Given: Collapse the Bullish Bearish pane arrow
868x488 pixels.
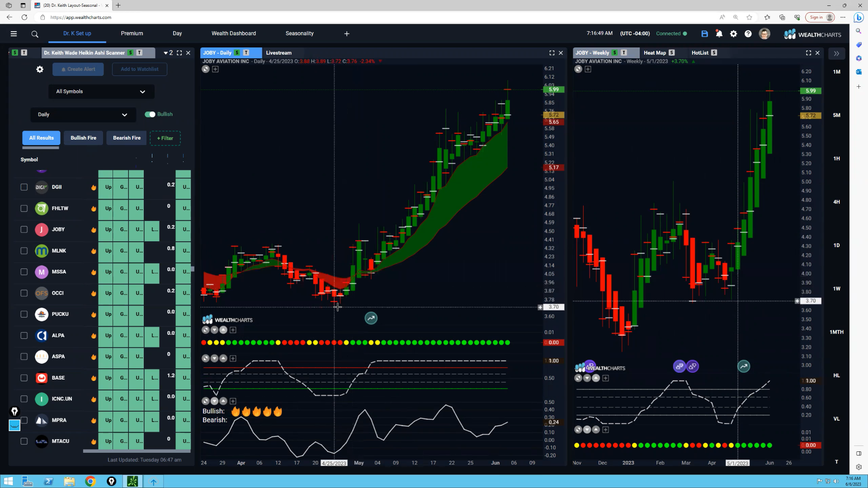Looking at the screenshot, I should 214,401.
